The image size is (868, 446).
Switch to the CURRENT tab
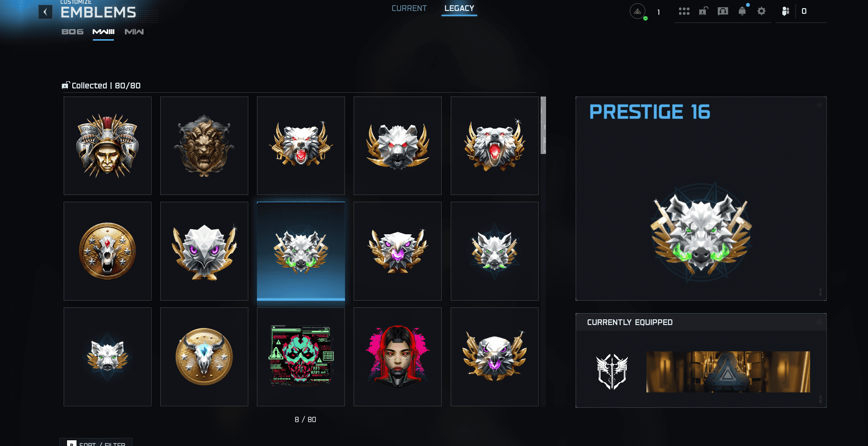(x=409, y=8)
